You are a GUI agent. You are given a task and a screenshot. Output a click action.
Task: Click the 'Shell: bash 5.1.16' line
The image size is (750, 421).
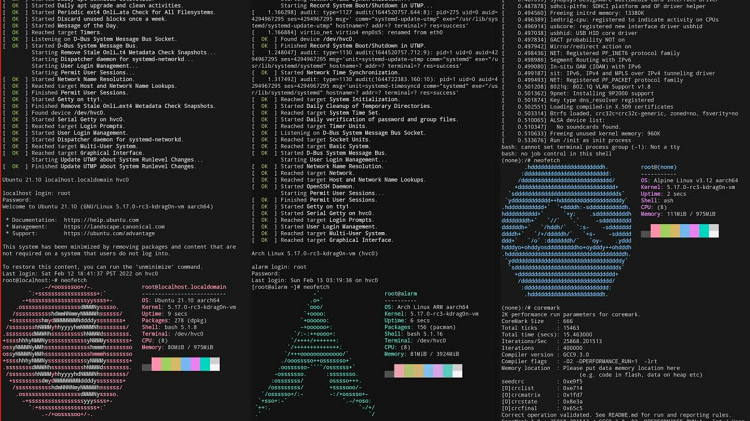point(414,334)
